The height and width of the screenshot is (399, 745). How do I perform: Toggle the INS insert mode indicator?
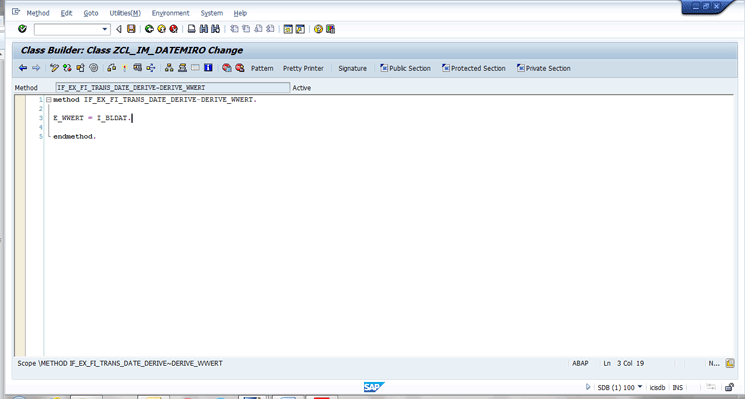pos(678,388)
